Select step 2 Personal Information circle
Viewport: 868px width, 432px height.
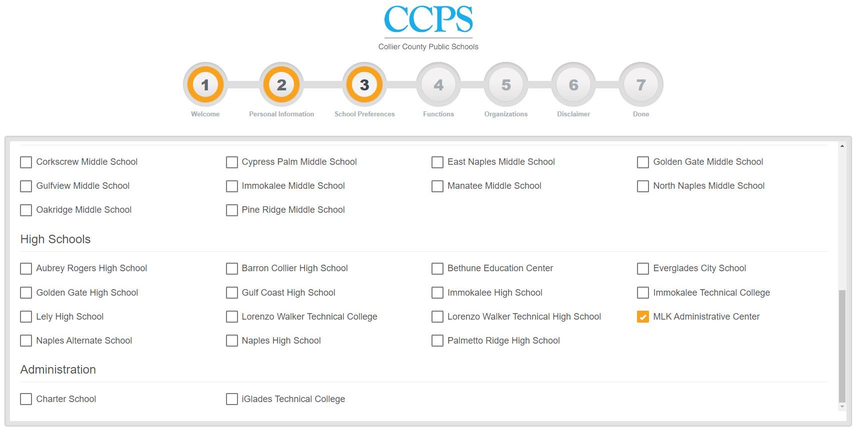point(281,85)
